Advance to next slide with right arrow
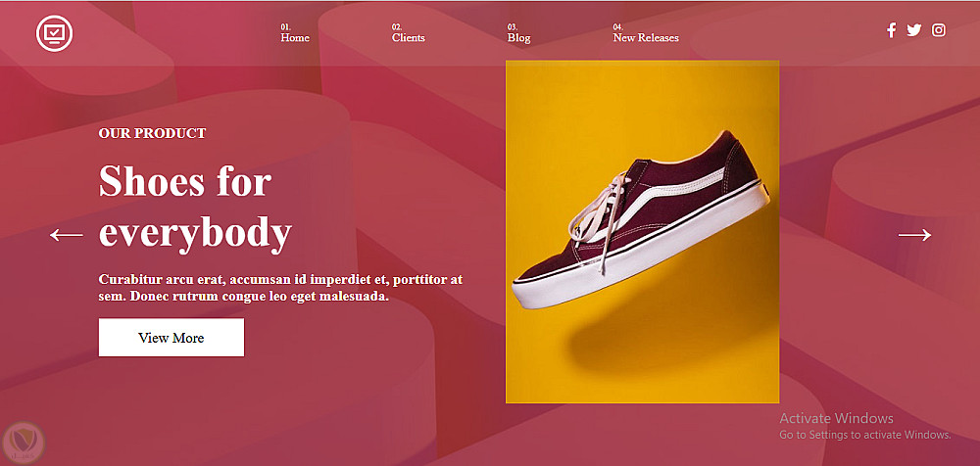 click(x=914, y=235)
